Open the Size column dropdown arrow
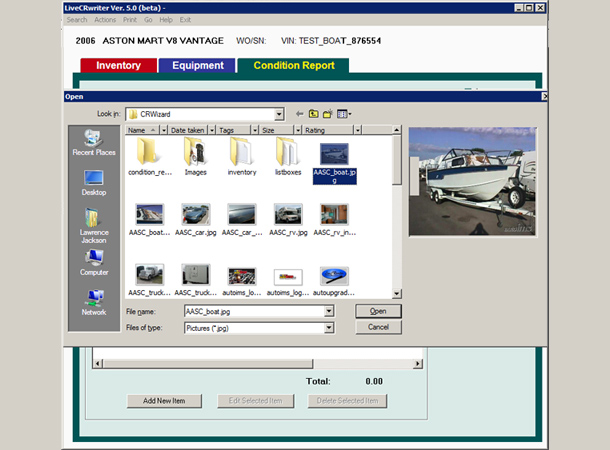 click(x=298, y=130)
